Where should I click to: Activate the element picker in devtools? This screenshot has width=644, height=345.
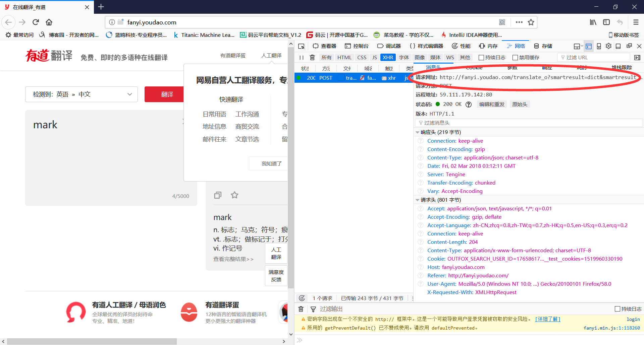(x=301, y=46)
